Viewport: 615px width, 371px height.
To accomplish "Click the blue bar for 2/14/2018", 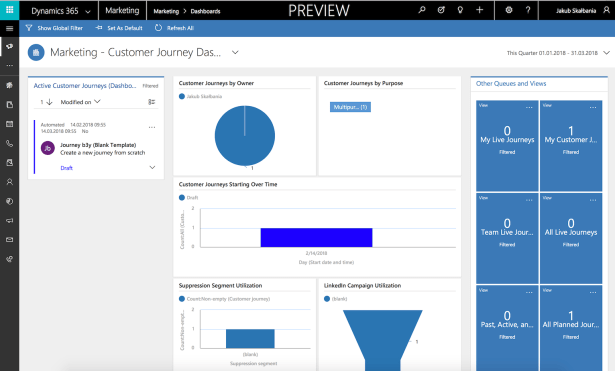I will coord(316,238).
